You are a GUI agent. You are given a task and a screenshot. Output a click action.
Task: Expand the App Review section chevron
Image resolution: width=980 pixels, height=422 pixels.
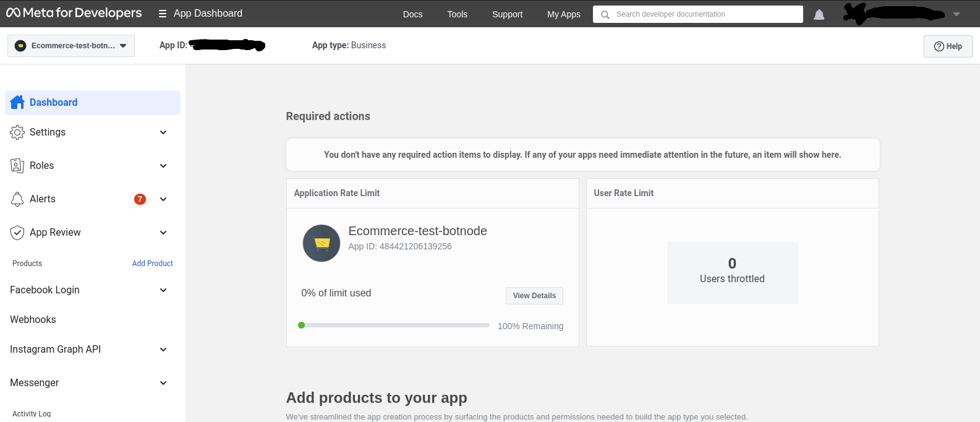pos(163,232)
